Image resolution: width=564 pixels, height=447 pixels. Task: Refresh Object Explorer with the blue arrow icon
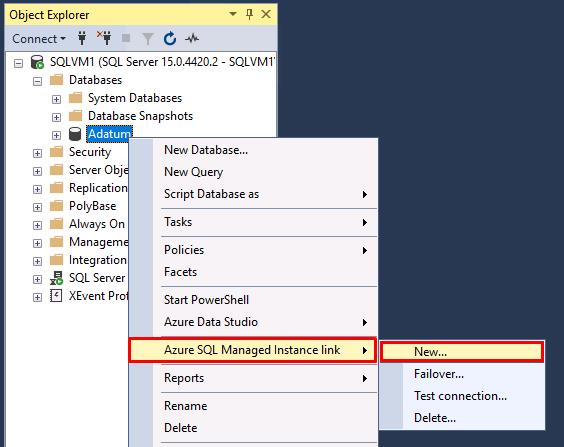pyautogui.click(x=170, y=38)
